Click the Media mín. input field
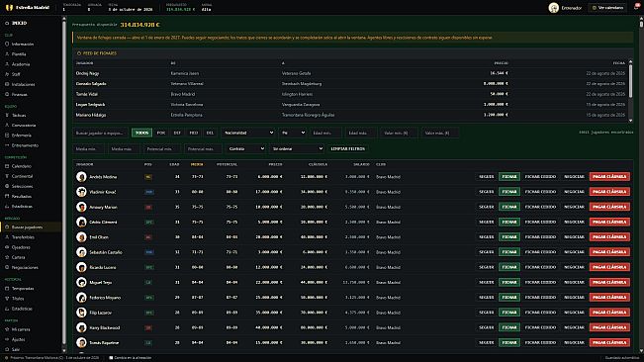Viewport: 644px width, 362px height. (x=88, y=149)
